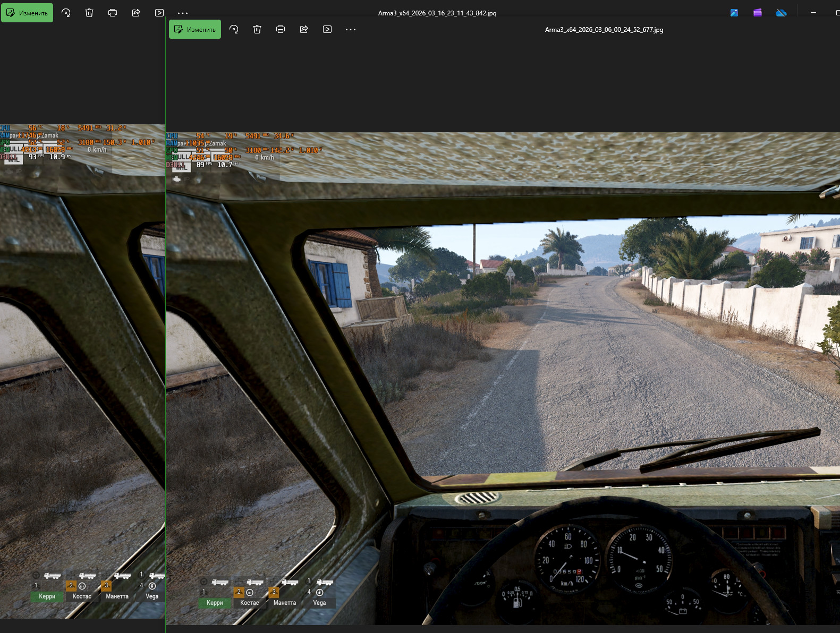
Task: Click the partly hidden photo in the back window
Action: coord(82,371)
